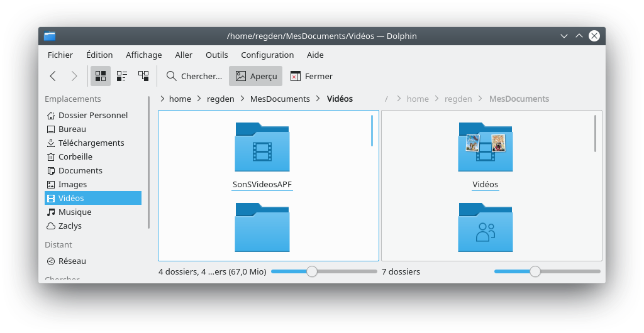Switch to icons view mode

tap(101, 76)
